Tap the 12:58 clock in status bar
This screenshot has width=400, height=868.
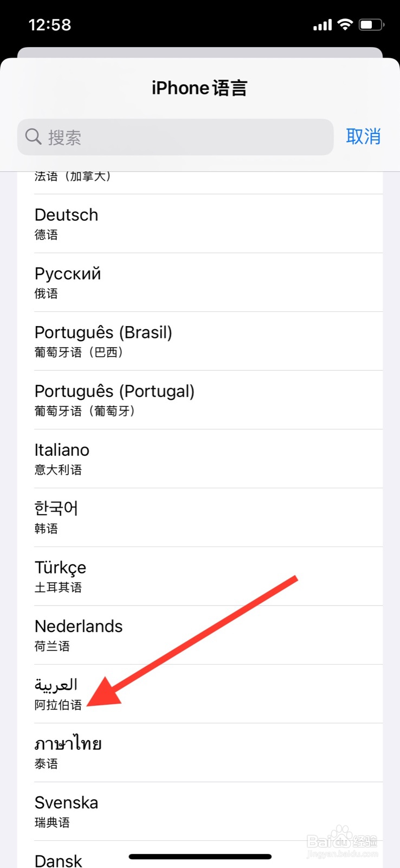pos(50,25)
